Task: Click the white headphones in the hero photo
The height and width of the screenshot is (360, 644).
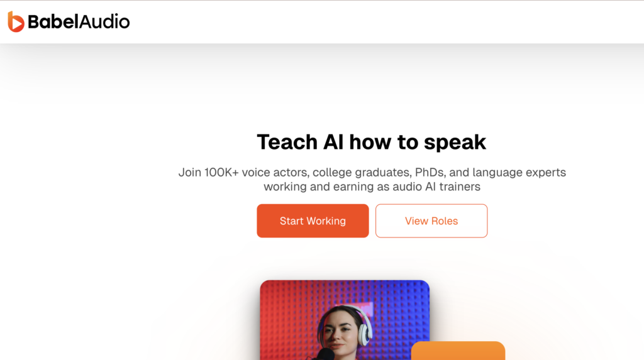Action: (365, 327)
